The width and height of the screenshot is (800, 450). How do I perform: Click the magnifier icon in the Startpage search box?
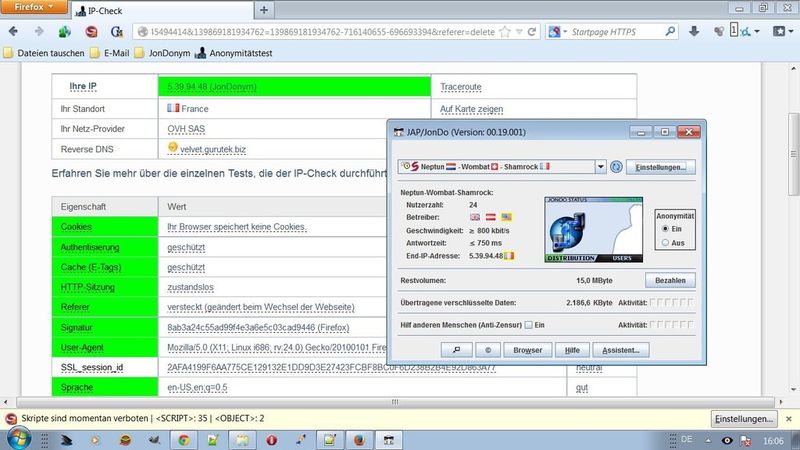point(670,32)
